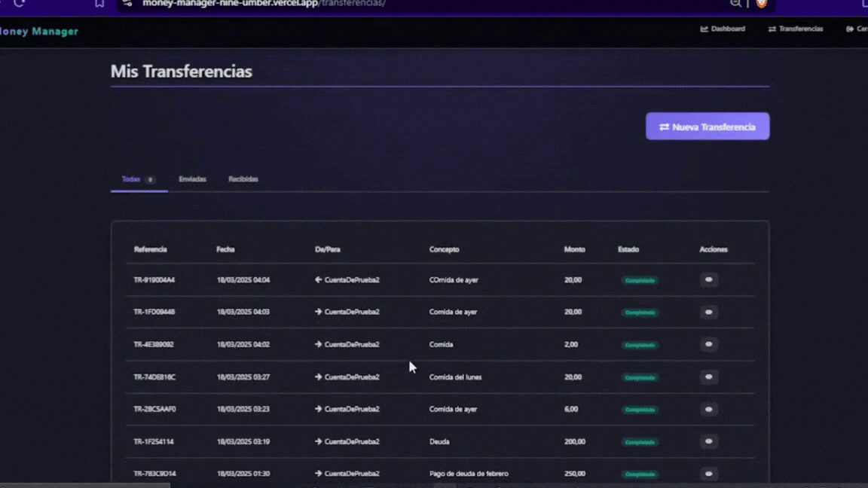Show details of the 2,00 Comida transfer
The image size is (868, 488).
click(x=708, y=344)
